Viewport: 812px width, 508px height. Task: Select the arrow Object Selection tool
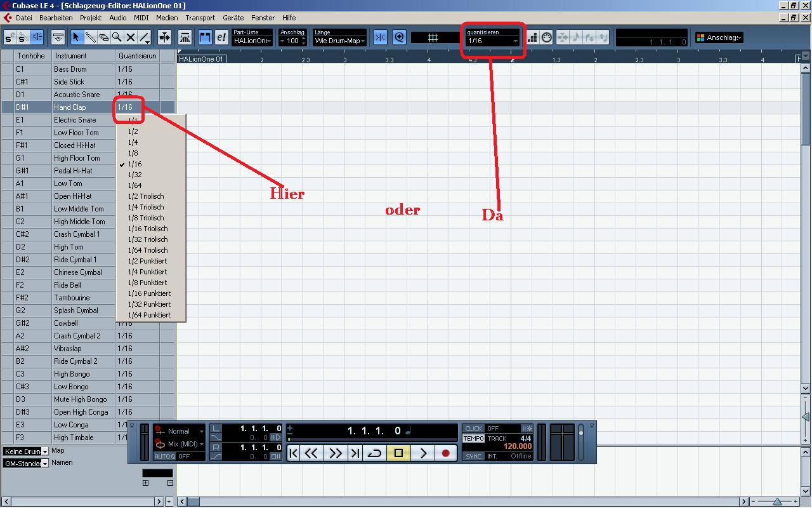[77, 37]
